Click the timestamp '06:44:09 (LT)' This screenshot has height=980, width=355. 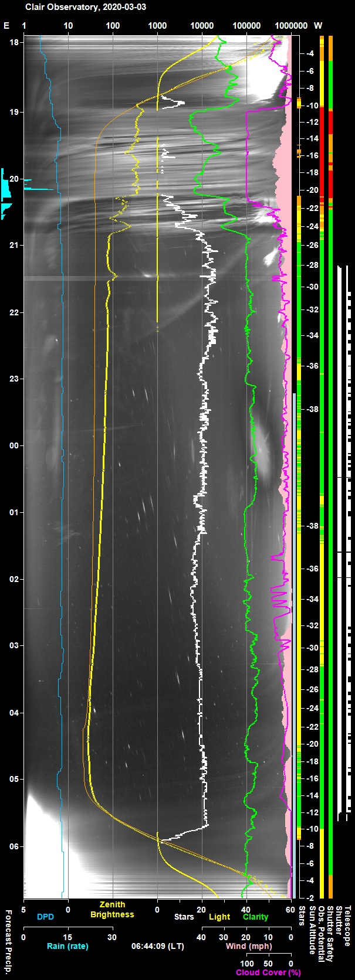pyautogui.click(x=157, y=945)
